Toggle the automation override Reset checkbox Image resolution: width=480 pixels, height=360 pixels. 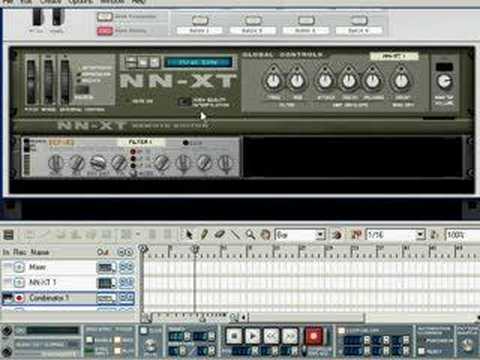[422, 351]
